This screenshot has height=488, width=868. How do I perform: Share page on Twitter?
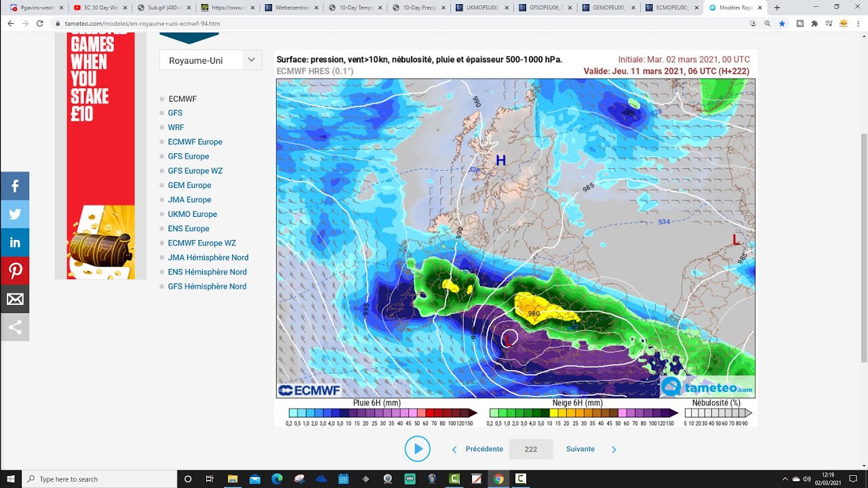click(15, 214)
